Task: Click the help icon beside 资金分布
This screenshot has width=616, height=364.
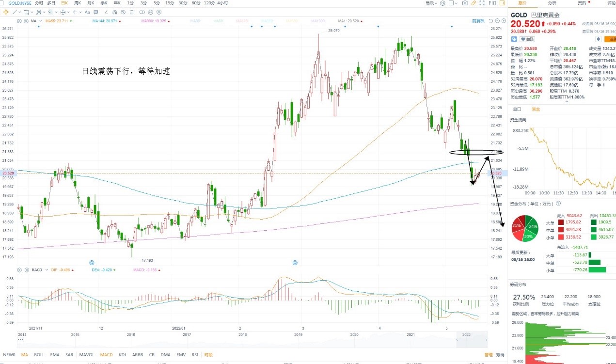Action: pos(558,204)
